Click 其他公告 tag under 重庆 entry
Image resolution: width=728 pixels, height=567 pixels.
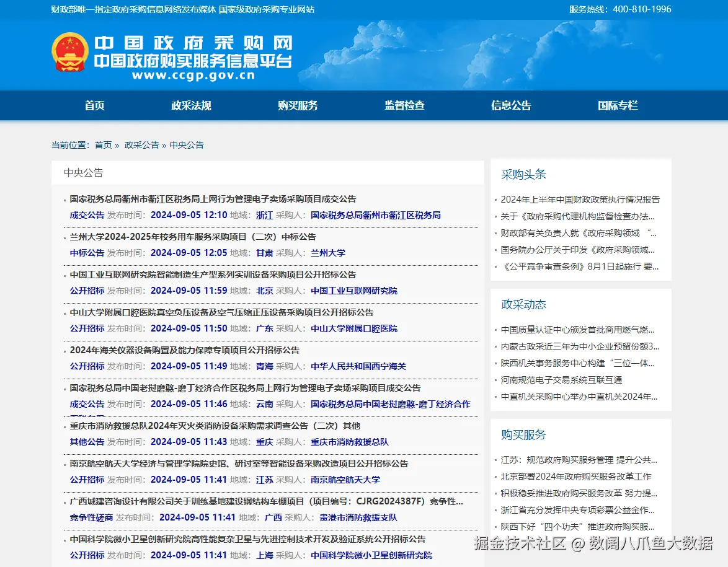pos(87,442)
